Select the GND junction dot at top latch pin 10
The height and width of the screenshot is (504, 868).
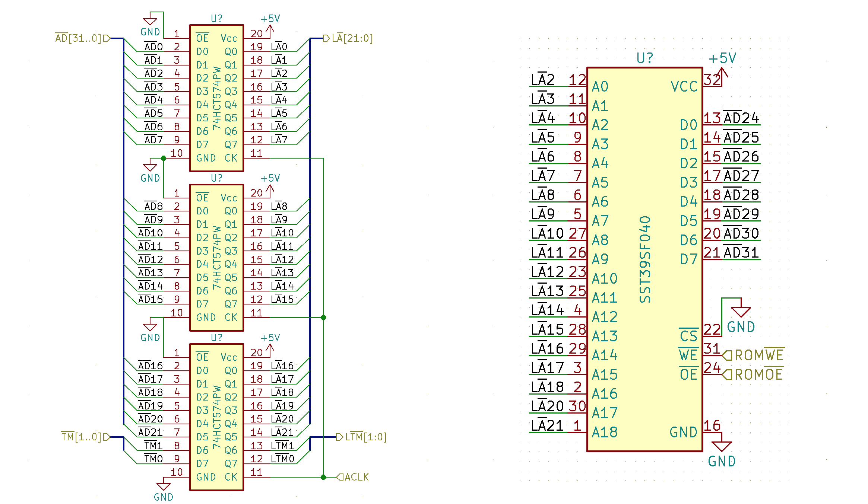click(164, 158)
